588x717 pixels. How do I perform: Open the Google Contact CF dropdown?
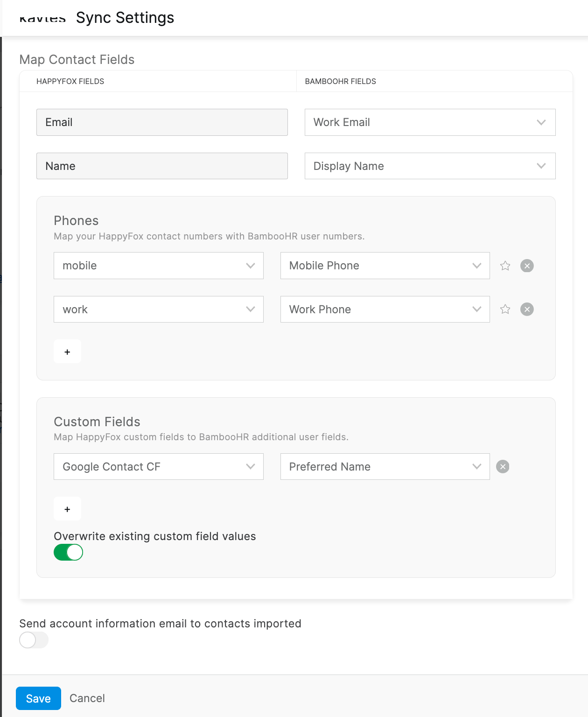click(x=159, y=466)
